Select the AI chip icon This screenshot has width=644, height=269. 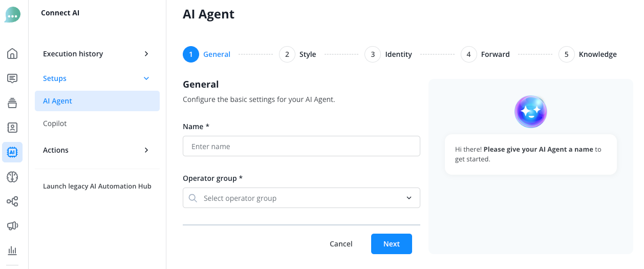tap(12, 152)
